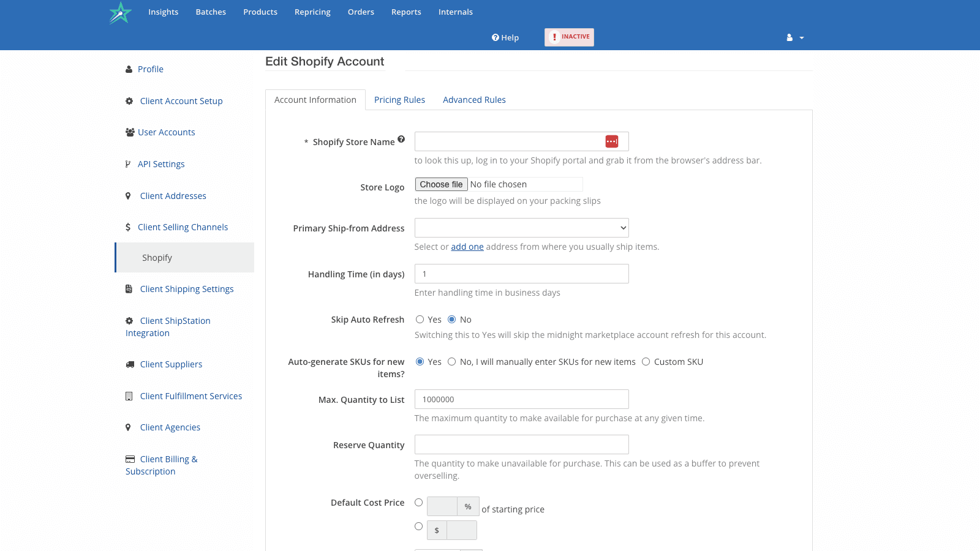Click the red lookup icon beside Shopify Store Name

[x=612, y=141]
